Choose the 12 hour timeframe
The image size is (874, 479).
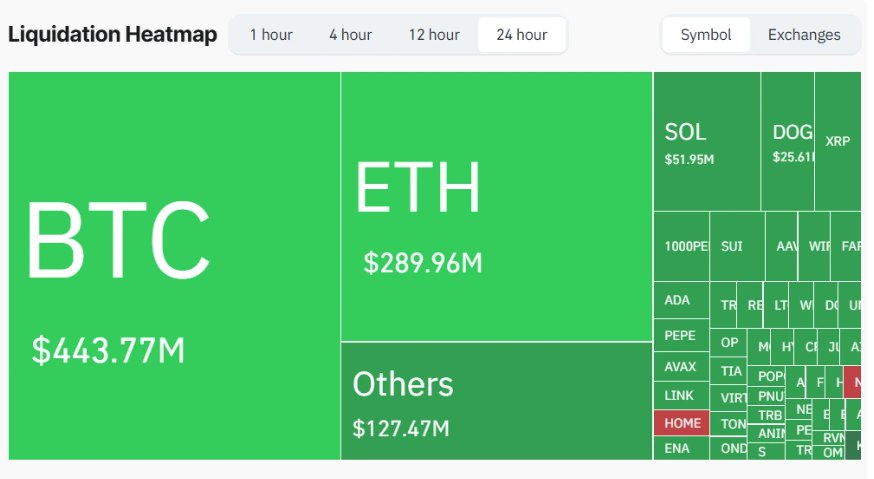[434, 35]
